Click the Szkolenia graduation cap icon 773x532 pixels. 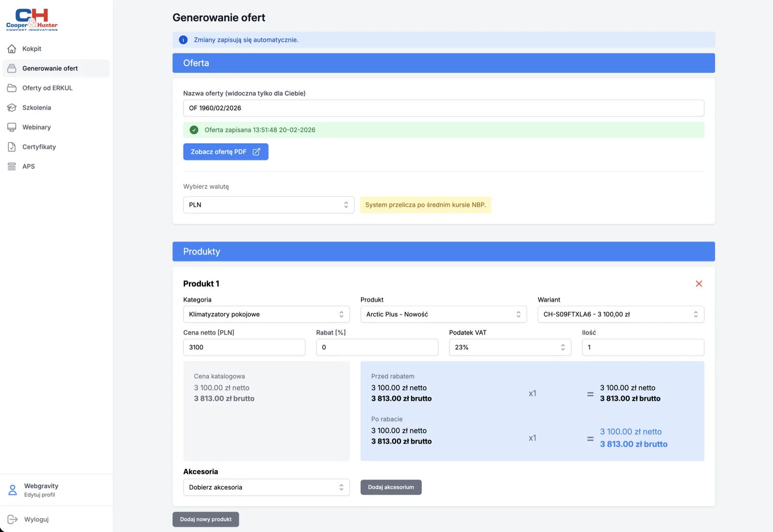pos(12,108)
